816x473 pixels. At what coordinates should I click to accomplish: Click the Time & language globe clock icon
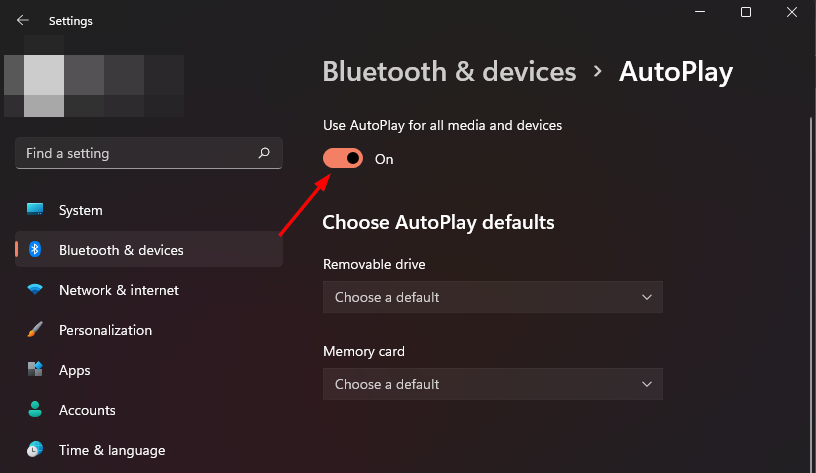click(x=35, y=449)
